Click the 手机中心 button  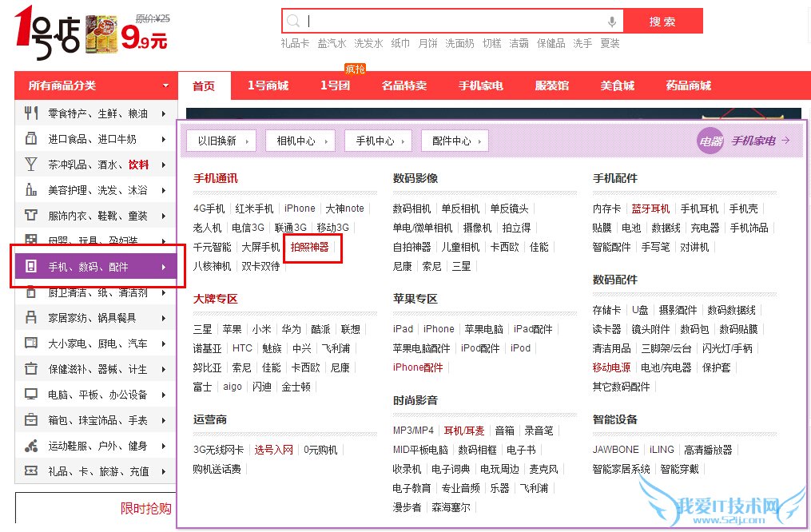pyautogui.click(x=379, y=141)
